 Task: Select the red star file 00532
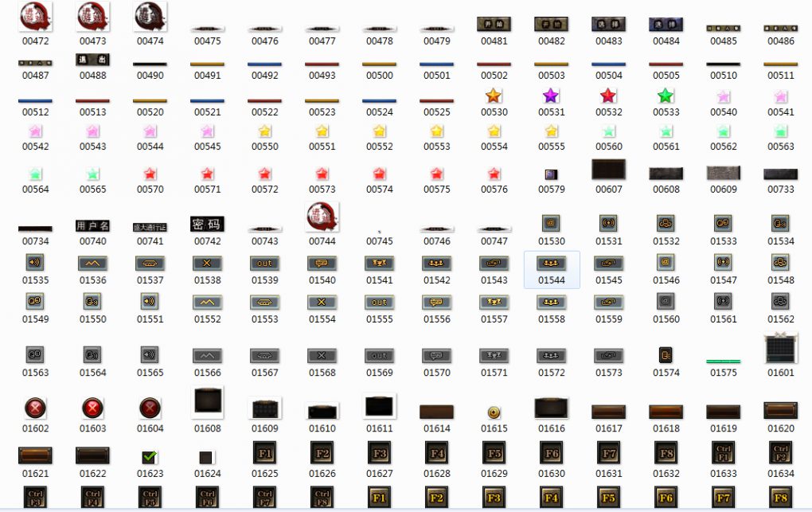click(608, 96)
